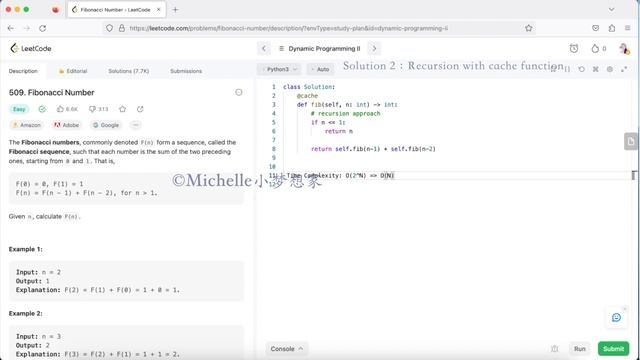Open the Solutions (7.7K) tab
This screenshot has width=640, height=360.
pos(129,71)
